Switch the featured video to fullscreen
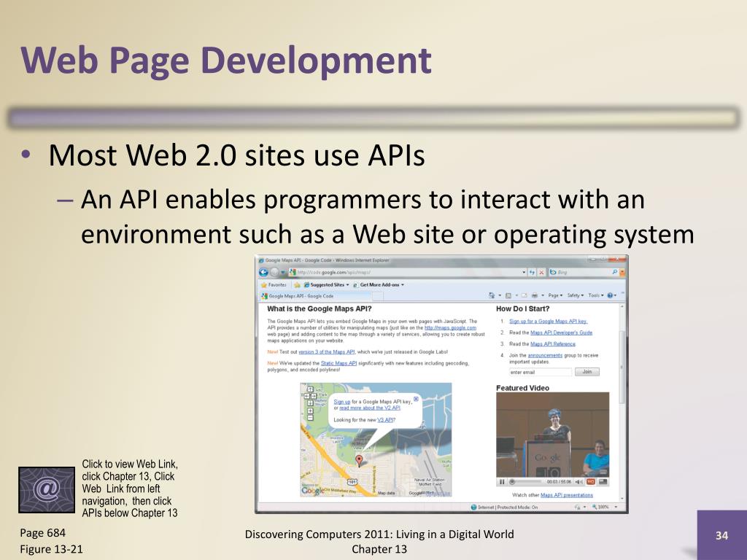This screenshot has width=747, height=560. pyautogui.click(x=603, y=482)
